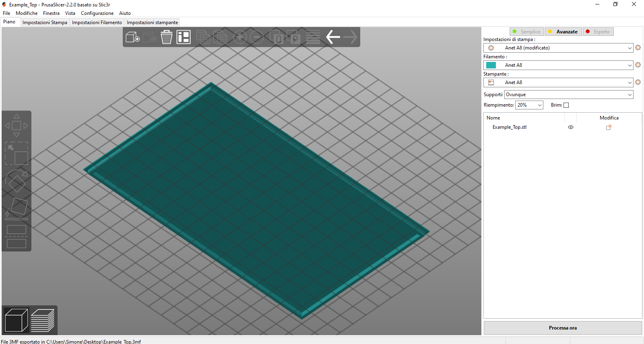Click the Processa ora button
Image resolution: width=644 pixels, height=344 pixels.
tap(563, 328)
